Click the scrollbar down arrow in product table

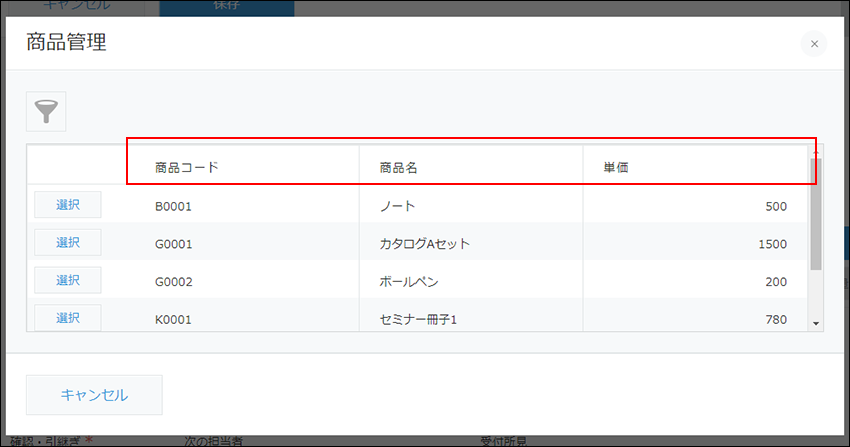[816, 323]
